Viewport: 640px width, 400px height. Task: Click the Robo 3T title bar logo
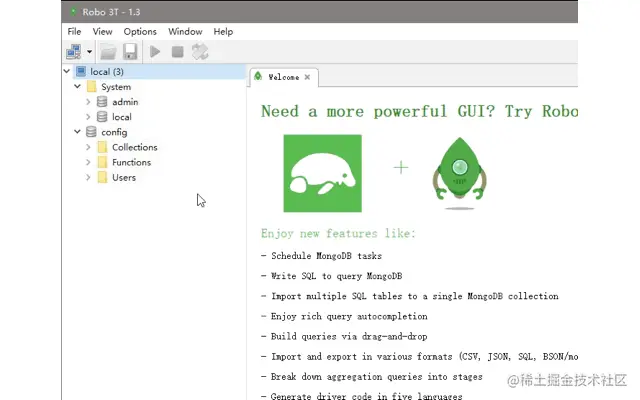[x=73, y=12]
